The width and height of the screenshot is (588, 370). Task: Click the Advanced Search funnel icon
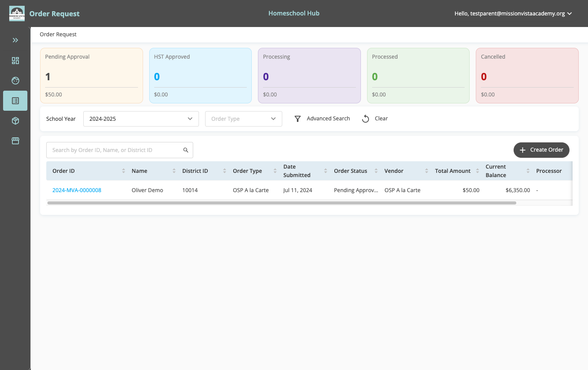(x=298, y=119)
